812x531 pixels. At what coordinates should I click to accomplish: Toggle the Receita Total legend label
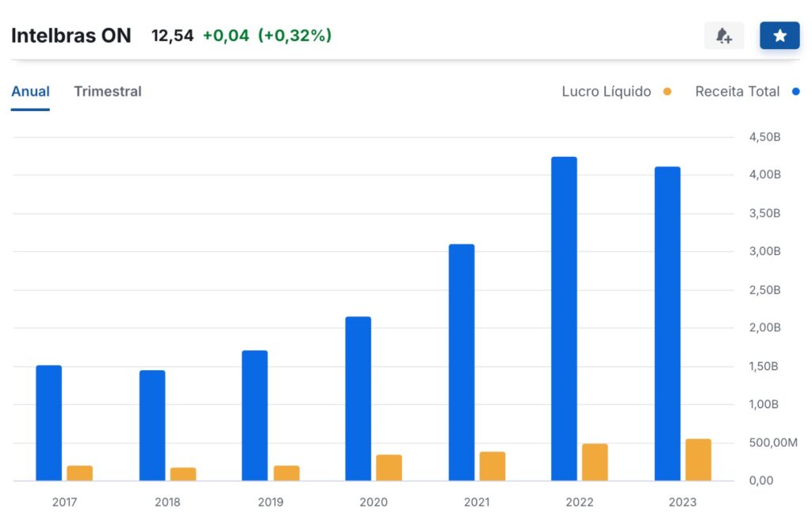click(737, 91)
